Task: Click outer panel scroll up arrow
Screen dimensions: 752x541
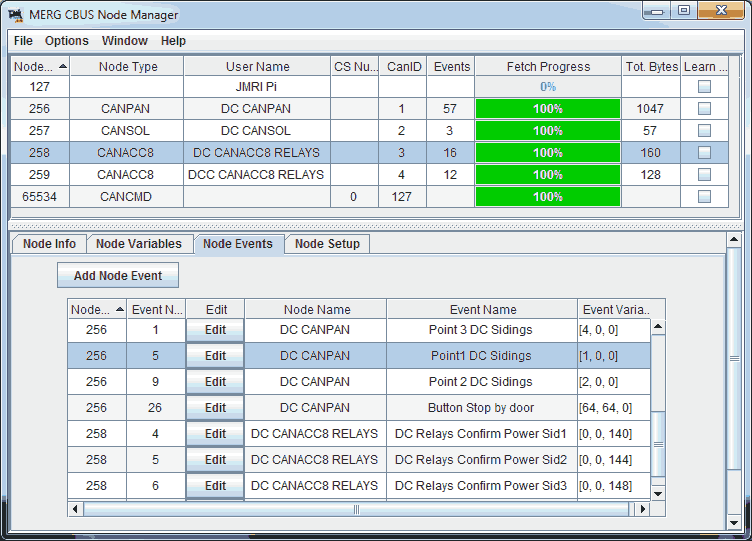Action: pos(734,239)
